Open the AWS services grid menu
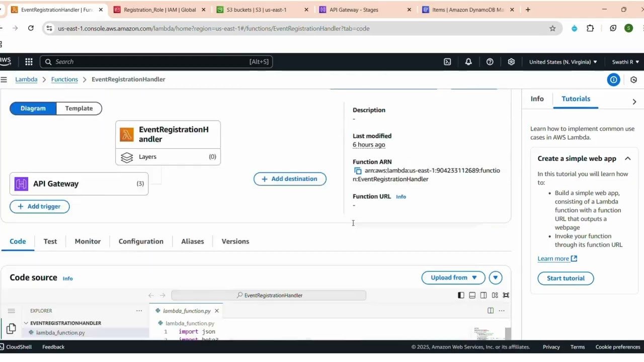Screen dimensions: 644x362 [x=29, y=62]
